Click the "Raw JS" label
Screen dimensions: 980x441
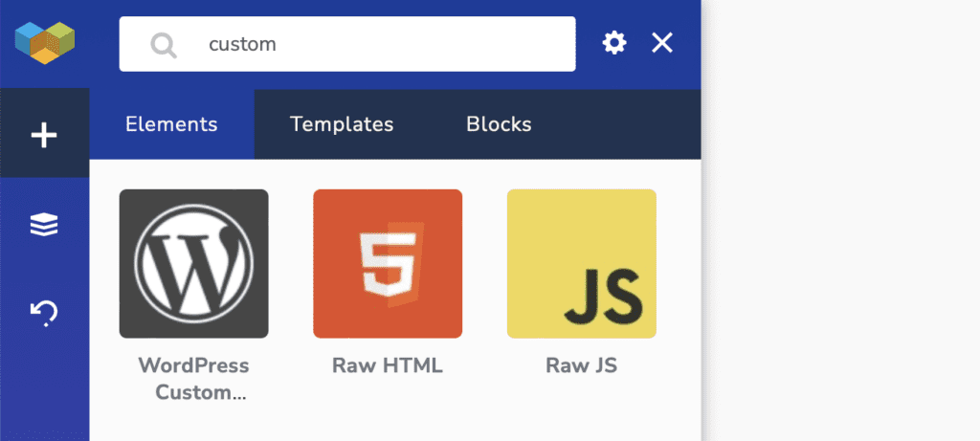coord(581,365)
